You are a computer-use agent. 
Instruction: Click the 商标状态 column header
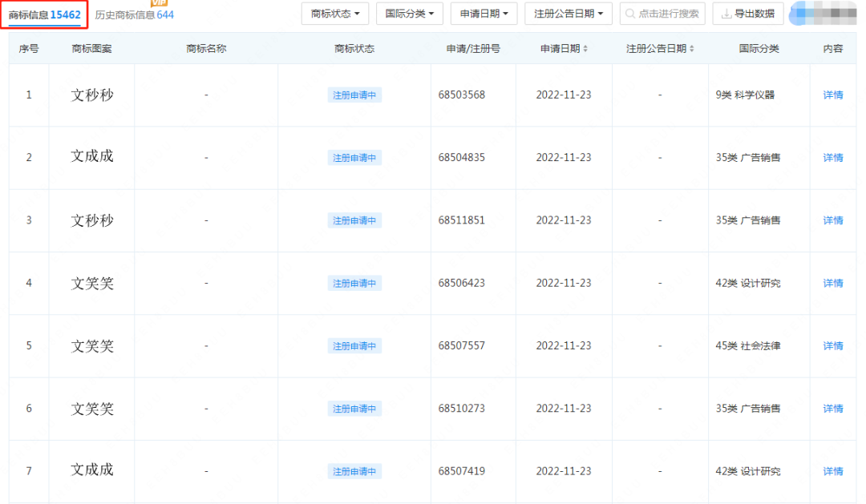pos(354,49)
